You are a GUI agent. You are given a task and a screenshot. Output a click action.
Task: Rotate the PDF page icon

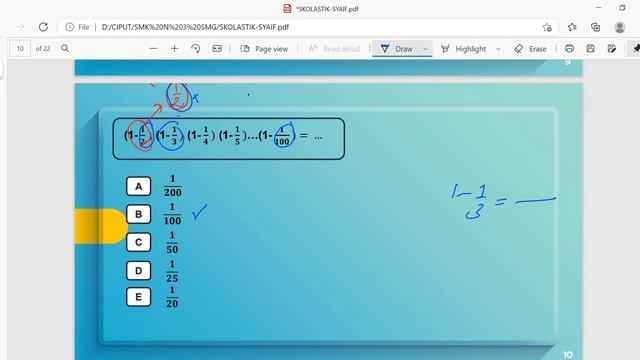pos(196,49)
